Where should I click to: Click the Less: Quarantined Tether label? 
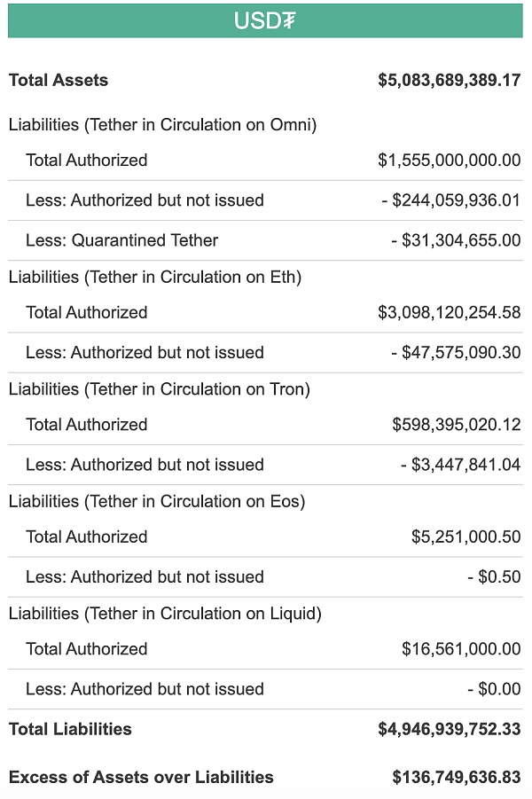pos(121,240)
